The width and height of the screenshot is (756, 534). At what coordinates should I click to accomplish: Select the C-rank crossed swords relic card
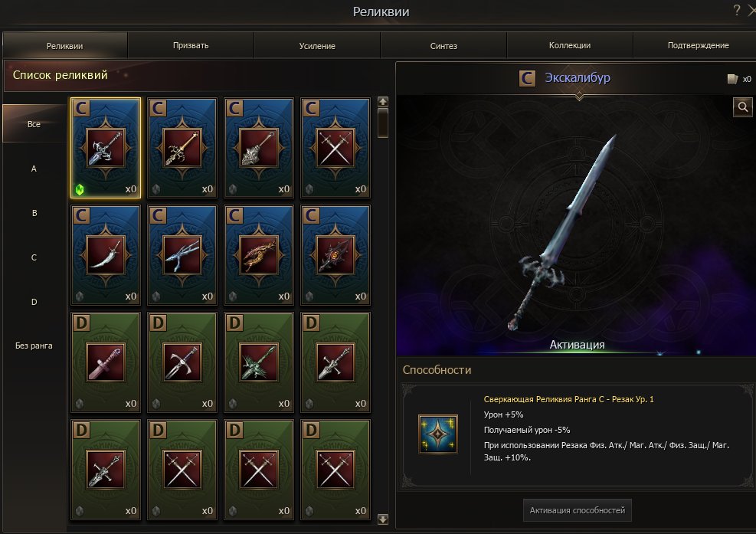tap(335, 148)
